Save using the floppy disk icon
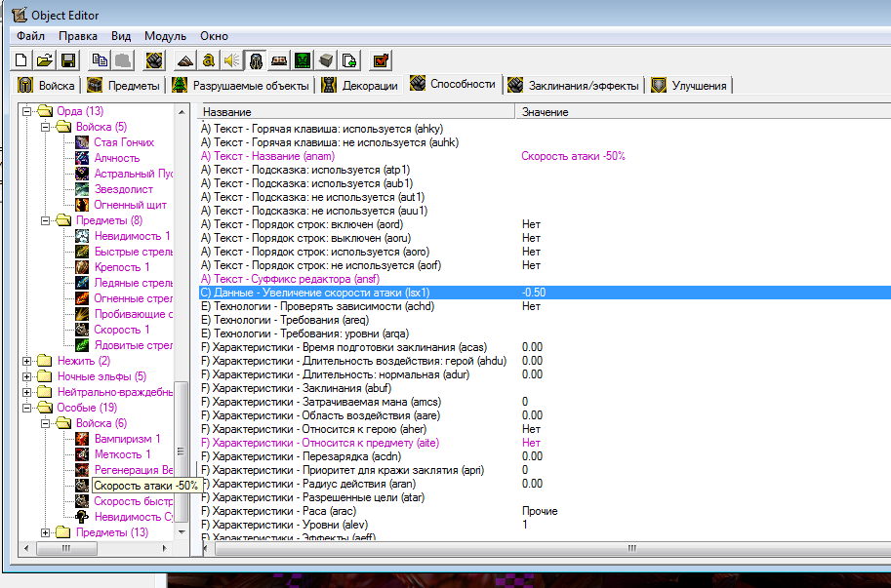Viewport: 891px width, 588px height. click(x=68, y=60)
